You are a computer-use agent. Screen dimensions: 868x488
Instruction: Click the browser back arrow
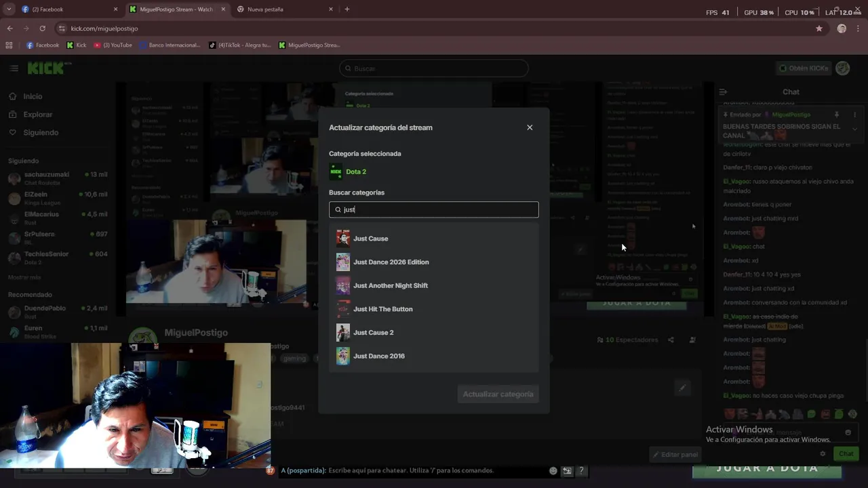tap(9, 28)
